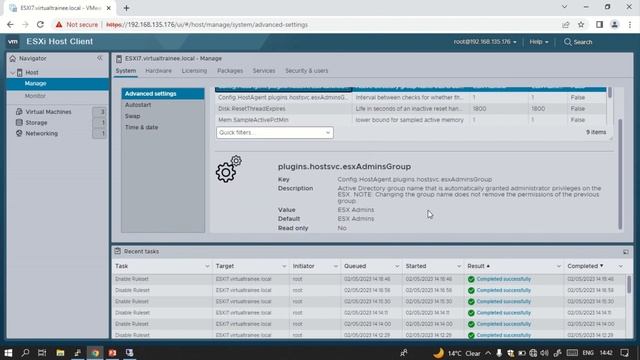
Task: Click the Recent tasks vertical scrollbar
Action: [x=629, y=284]
